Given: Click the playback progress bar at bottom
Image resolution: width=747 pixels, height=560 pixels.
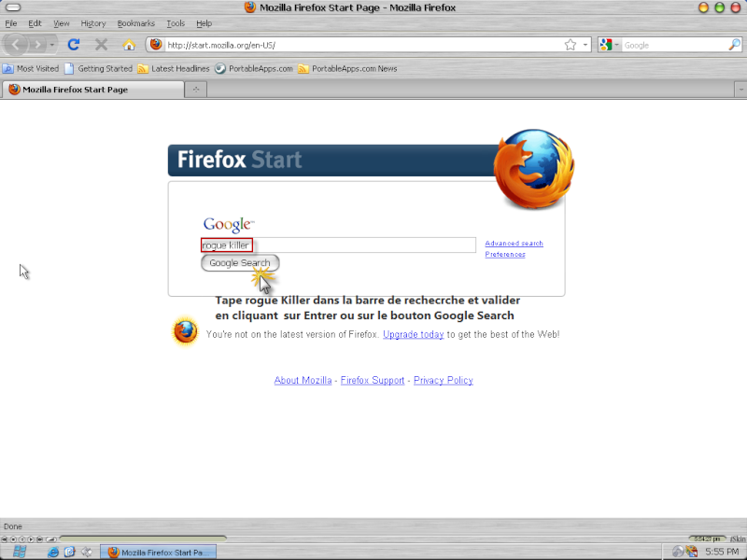Looking at the screenshot, I should (x=143, y=539).
